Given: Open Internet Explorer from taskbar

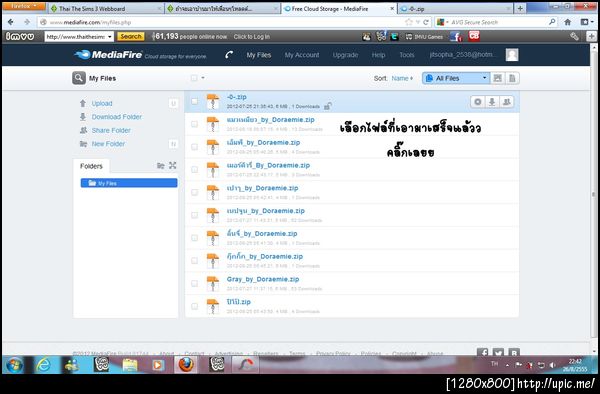Looking at the screenshot, I should tap(43, 365).
